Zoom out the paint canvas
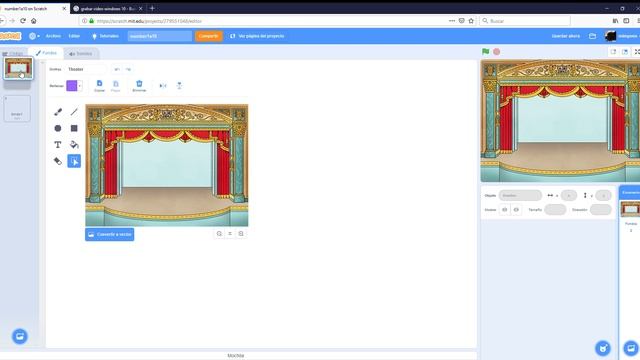Viewport: 640px width, 360px height. tap(219, 233)
